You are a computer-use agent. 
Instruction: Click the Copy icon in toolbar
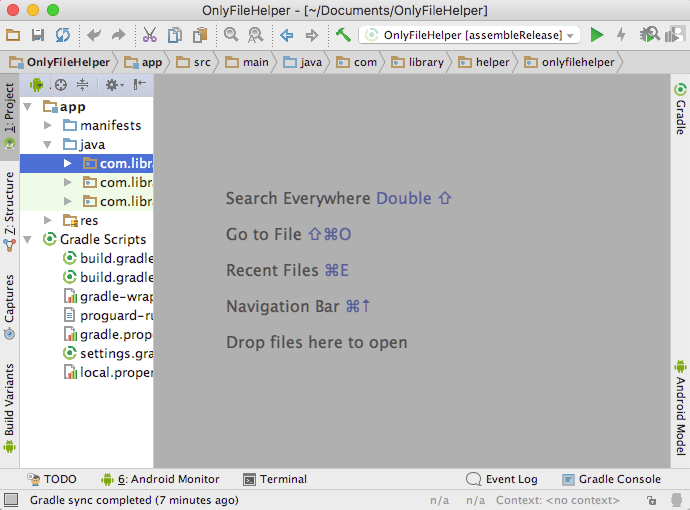pyautogui.click(x=175, y=35)
